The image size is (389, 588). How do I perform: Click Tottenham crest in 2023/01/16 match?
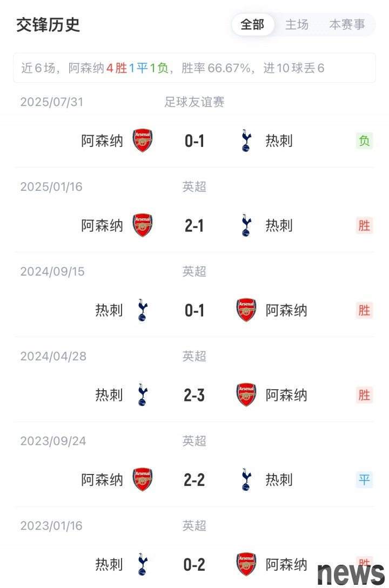[x=143, y=564]
